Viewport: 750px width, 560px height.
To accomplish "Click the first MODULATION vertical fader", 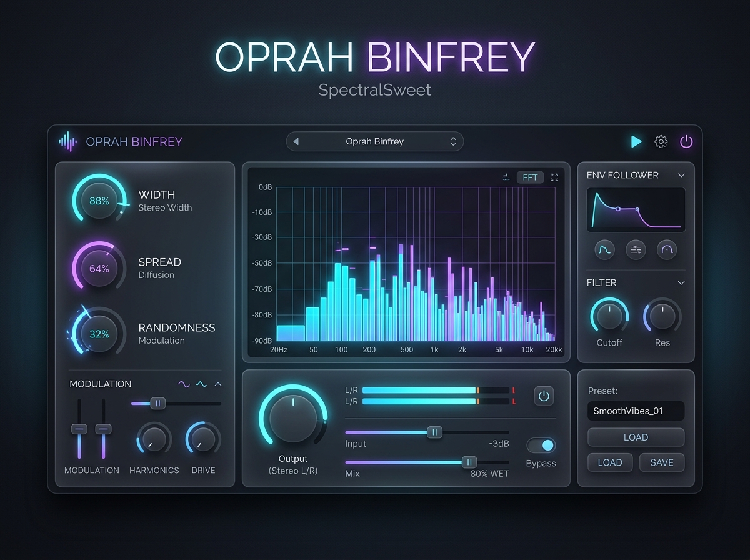I will (x=79, y=429).
